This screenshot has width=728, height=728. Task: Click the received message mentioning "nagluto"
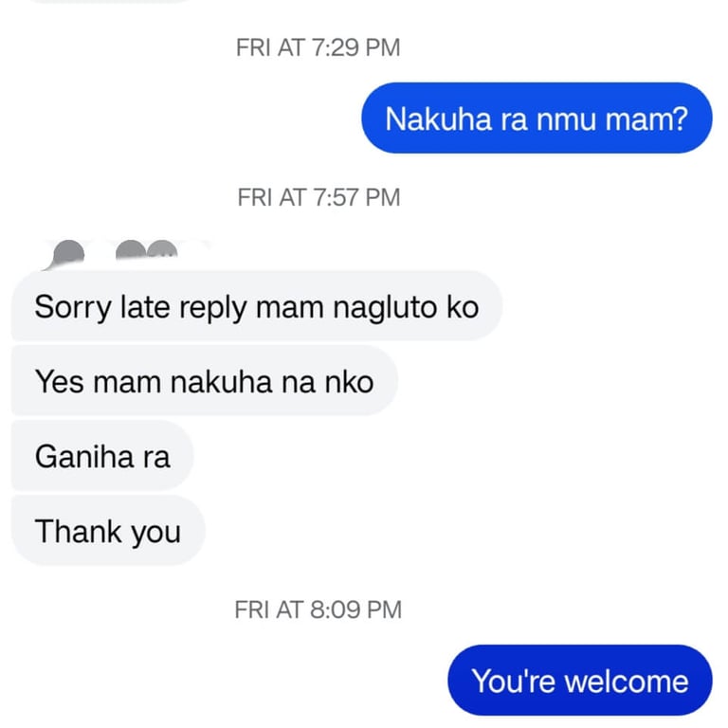(x=256, y=306)
